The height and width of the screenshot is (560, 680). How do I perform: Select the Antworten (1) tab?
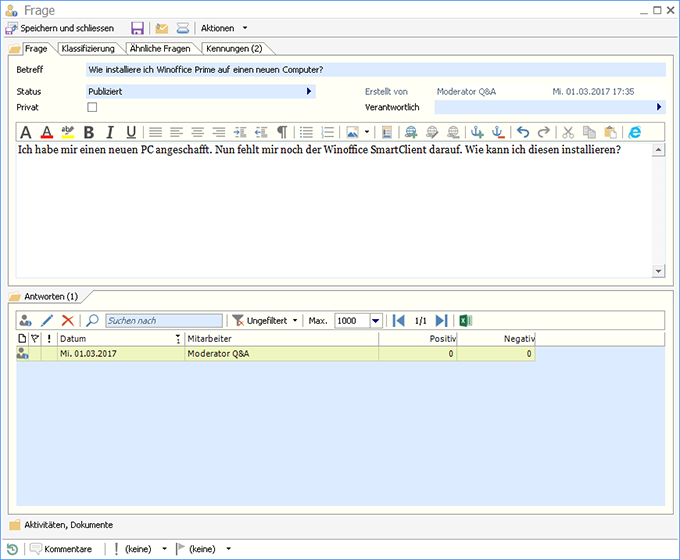coord(51,297)
